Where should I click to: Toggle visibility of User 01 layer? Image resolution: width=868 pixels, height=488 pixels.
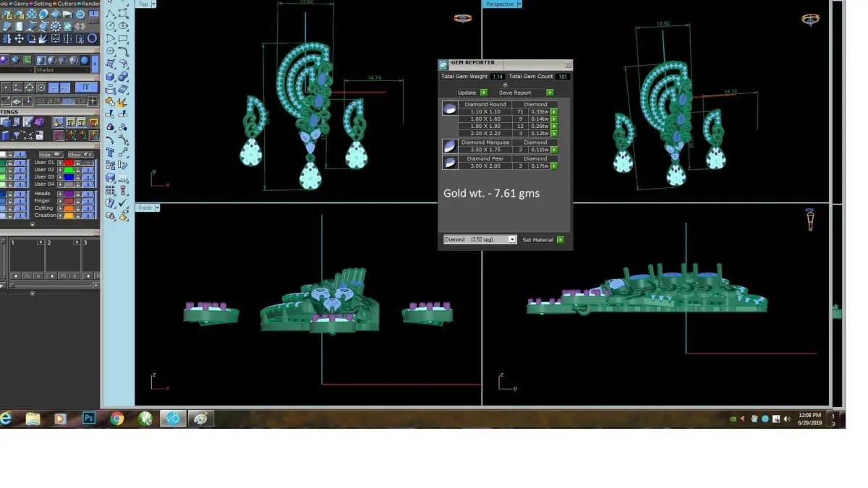click(x=88, y=163)
